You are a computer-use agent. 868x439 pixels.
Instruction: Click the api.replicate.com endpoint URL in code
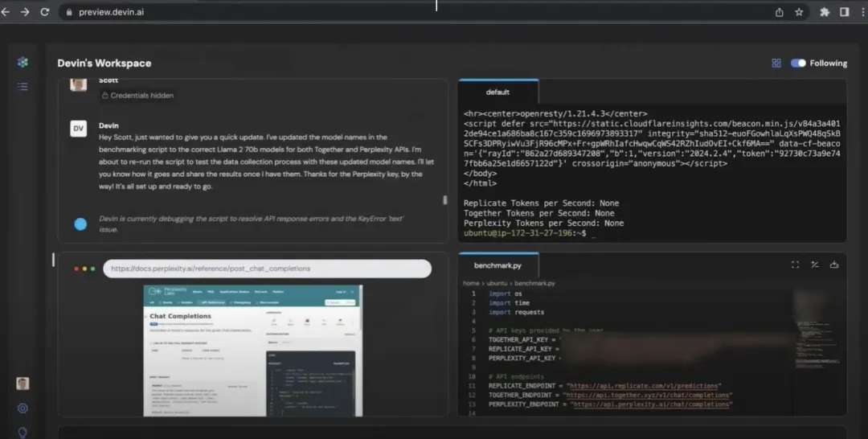[645, 386]
